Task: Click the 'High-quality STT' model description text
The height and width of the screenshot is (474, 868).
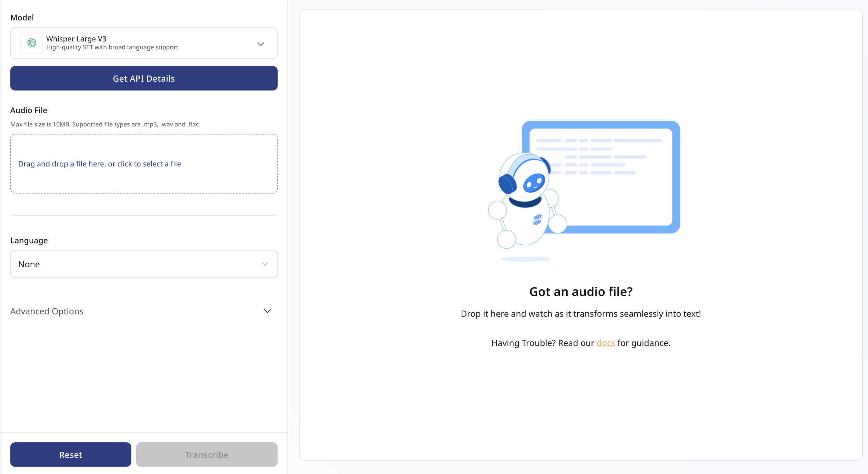Action: point(112,48)
